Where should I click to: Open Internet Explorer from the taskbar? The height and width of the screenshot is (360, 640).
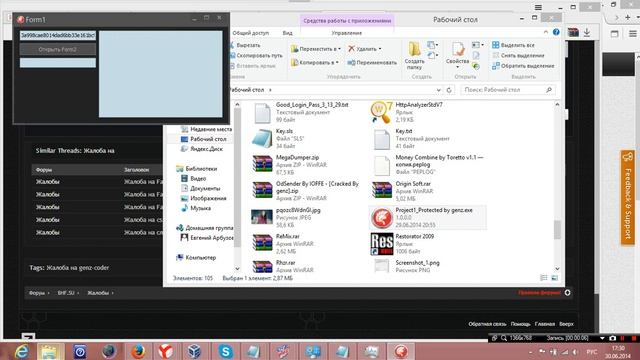(x=21, y=351)
